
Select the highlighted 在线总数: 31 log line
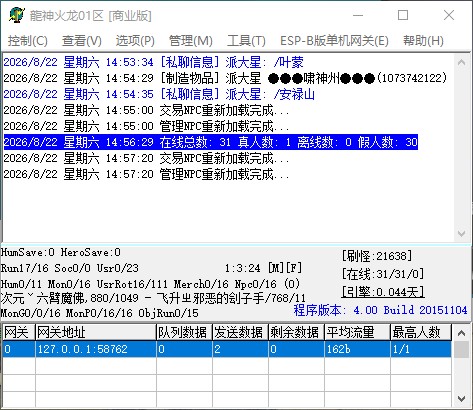[x=211, y=142]
